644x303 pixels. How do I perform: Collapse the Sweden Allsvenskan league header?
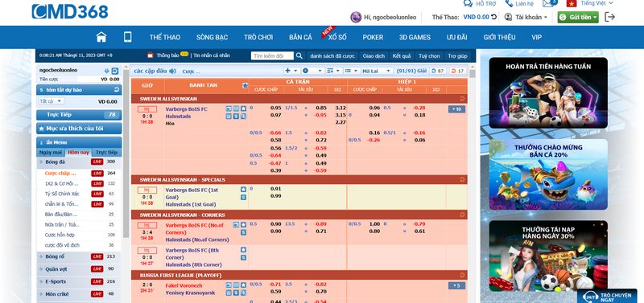click(462, 99)
